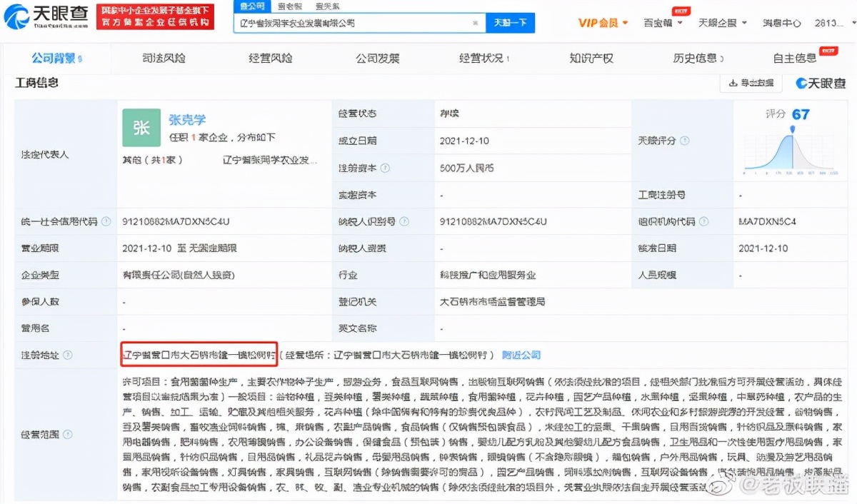Click the clear (x) icon in search box
Screen dimensions: 857x504
click(475, 23)
